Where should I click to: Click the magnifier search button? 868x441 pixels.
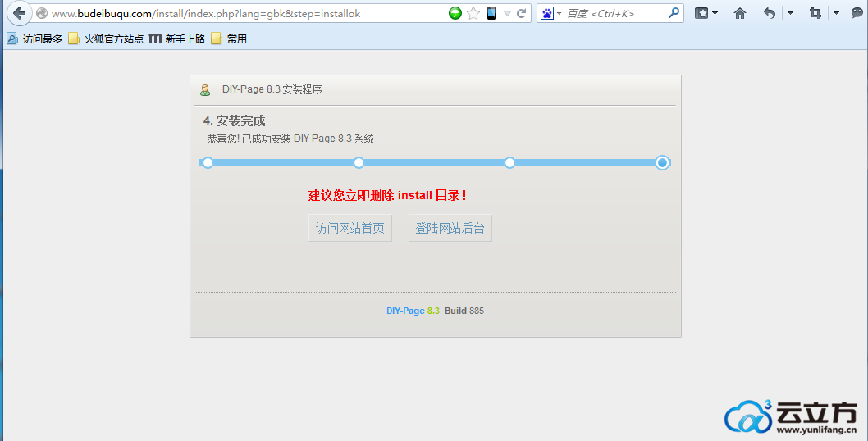674,13
